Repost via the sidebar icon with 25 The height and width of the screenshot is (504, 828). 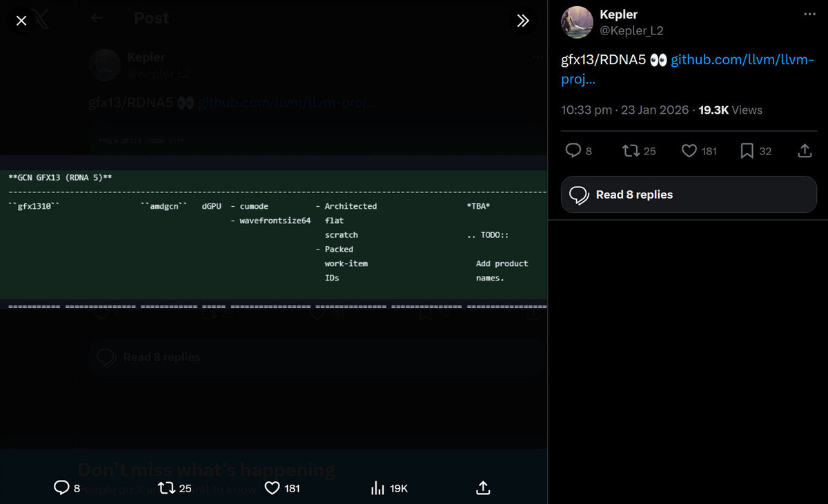(638, 151)
